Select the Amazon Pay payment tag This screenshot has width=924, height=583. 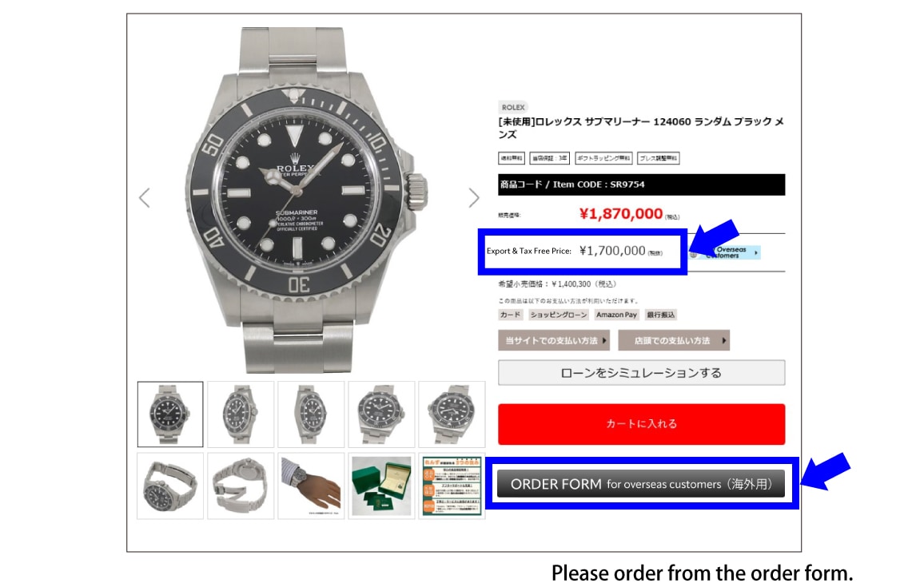coord(616,315)
